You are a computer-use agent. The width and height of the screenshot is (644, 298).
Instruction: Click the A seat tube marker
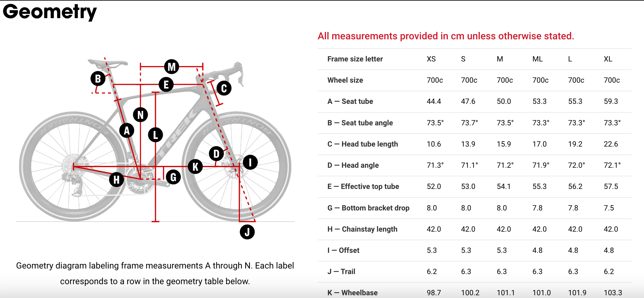[x=126, y=131]
